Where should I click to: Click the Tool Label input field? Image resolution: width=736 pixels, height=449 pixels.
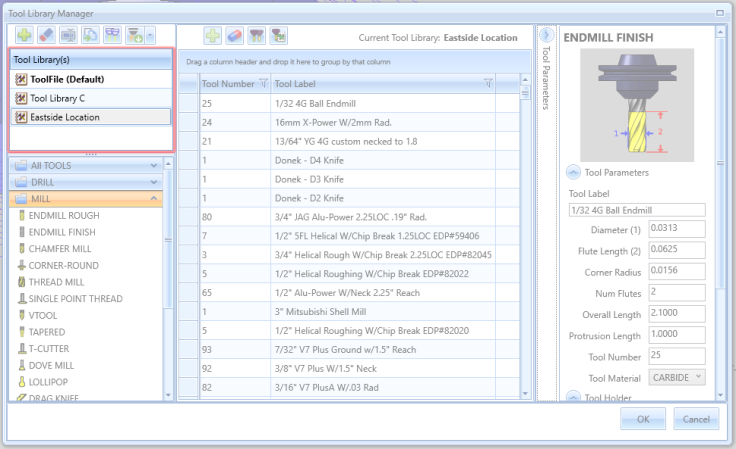[x=637, y=210]
